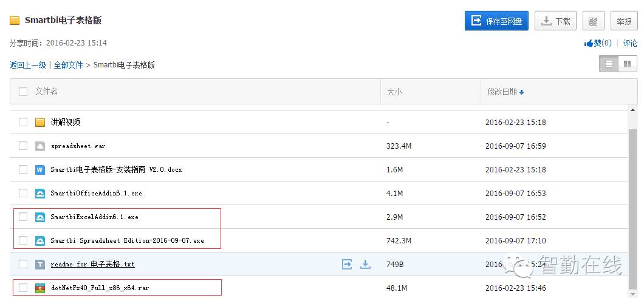Open SmartbiExcelAddin6.1.exe file name
644x298 pixels.
pyautogui.click(x=94, y=217)
